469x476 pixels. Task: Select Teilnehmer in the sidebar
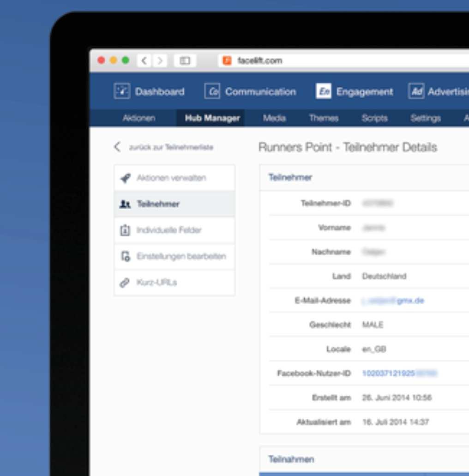(174, 204)
